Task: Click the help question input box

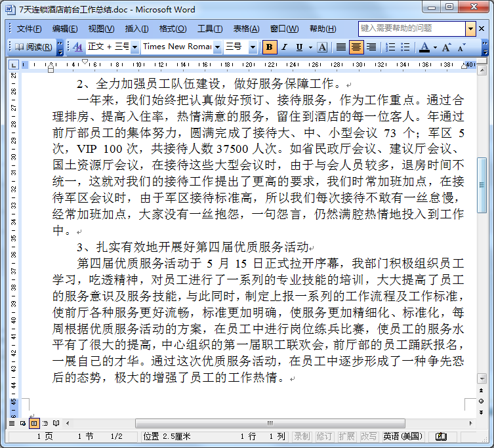Action: point(412,29)
